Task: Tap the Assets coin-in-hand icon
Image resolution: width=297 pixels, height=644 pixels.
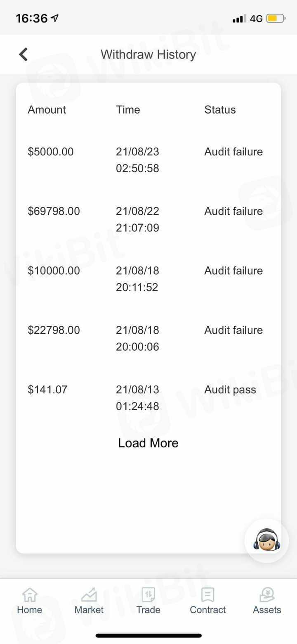Action: click(267, 595)
